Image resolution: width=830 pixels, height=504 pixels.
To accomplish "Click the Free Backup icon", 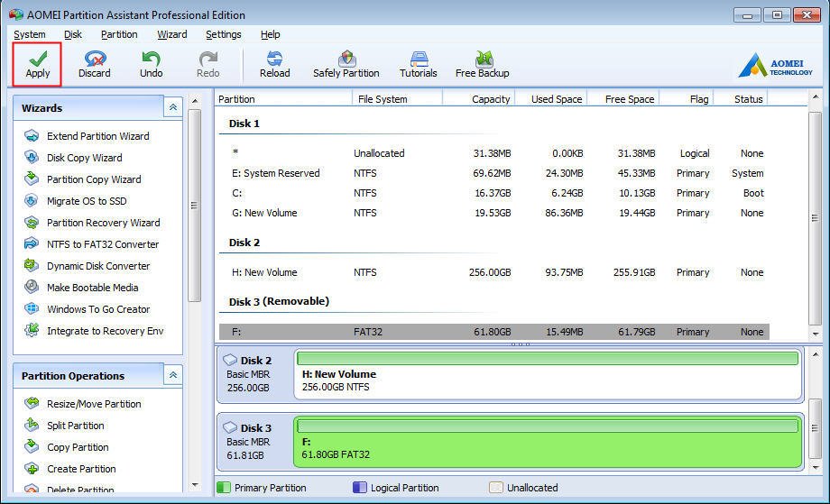I will click(484, 59).
